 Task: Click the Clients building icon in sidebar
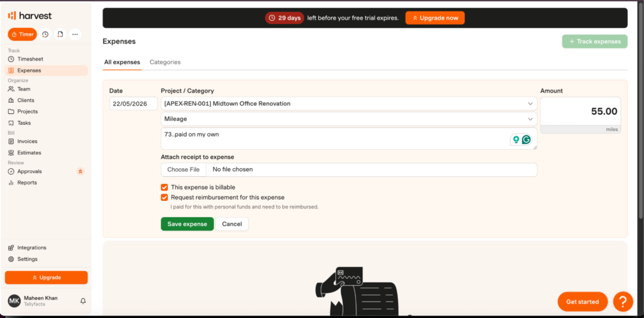[x=11, y=100]
